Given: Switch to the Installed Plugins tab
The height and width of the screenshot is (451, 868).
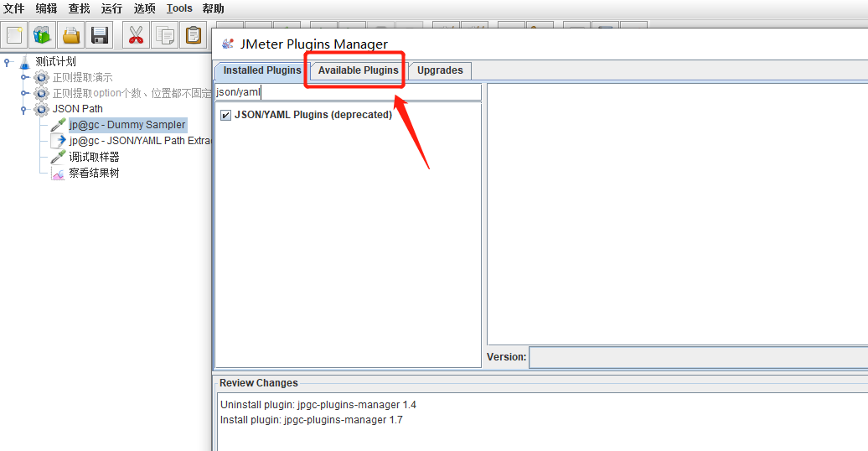Looking at the screenshot, I should (x=261, y=70).
